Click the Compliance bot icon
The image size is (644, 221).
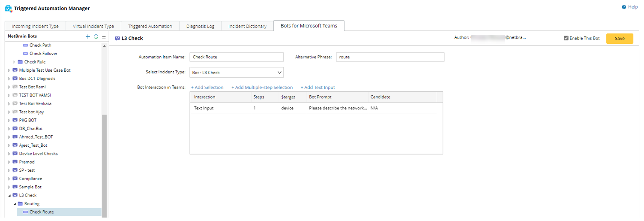click(15, 179)
